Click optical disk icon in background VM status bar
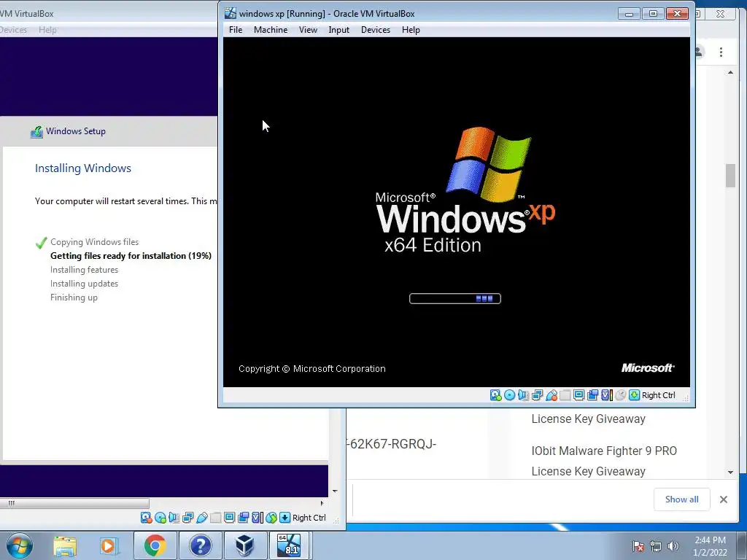747x560 pixels. (160, 518)
